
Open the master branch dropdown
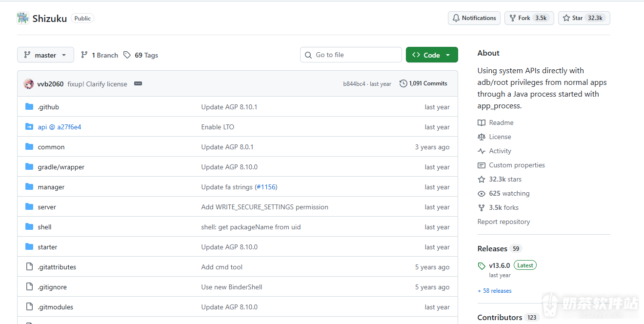[45, 55]
